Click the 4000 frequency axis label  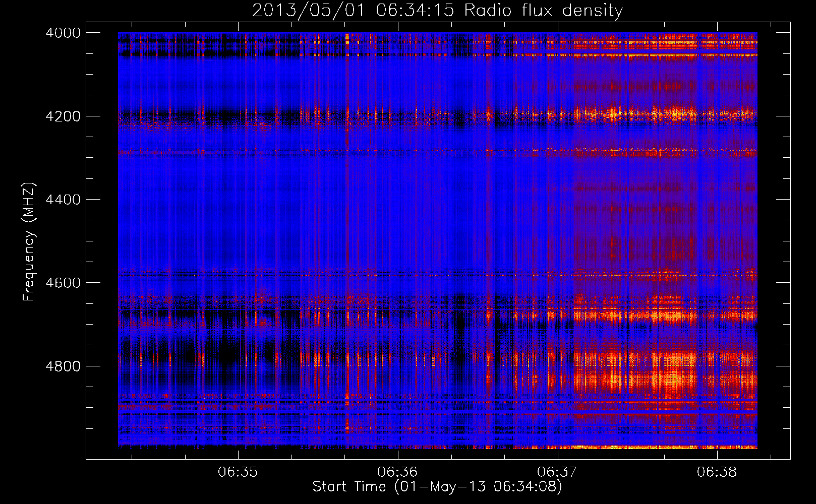(63, 33)
